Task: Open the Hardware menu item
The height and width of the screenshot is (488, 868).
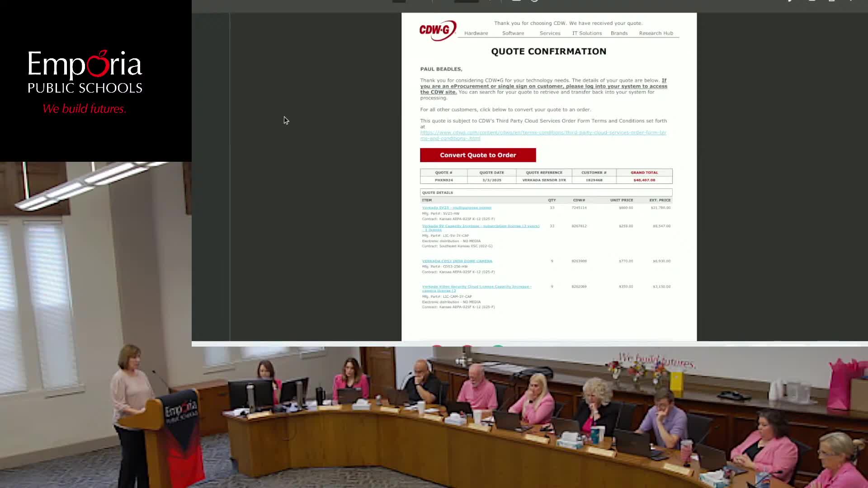Action: [x=476, y=33]
